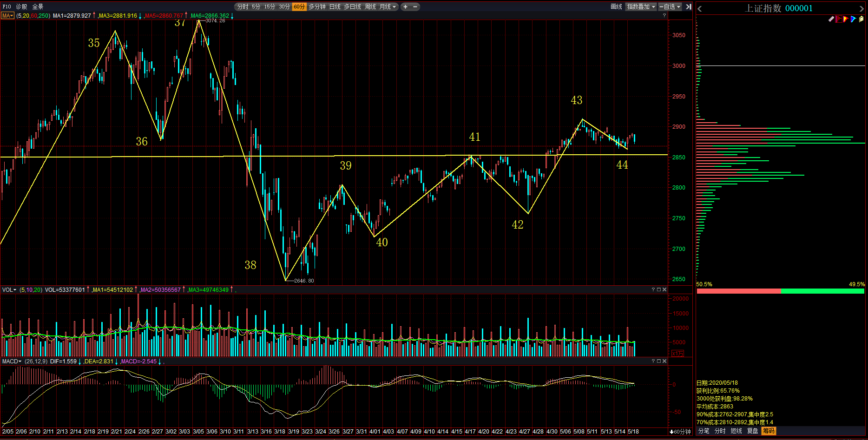
Task: Open help for the main chart indicator
Action: tap(664, 15)
